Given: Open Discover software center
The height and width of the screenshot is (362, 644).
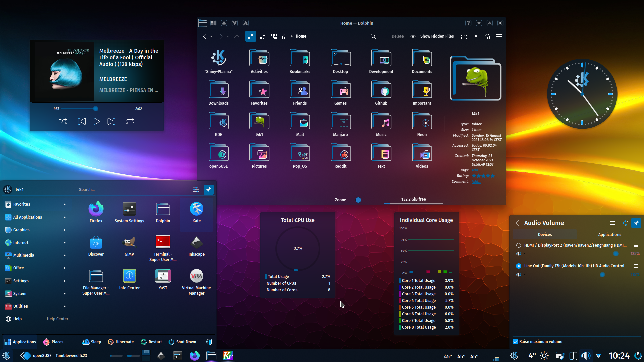Looking at the screenshot, I should pyautogui.click(x=96, y=246).
